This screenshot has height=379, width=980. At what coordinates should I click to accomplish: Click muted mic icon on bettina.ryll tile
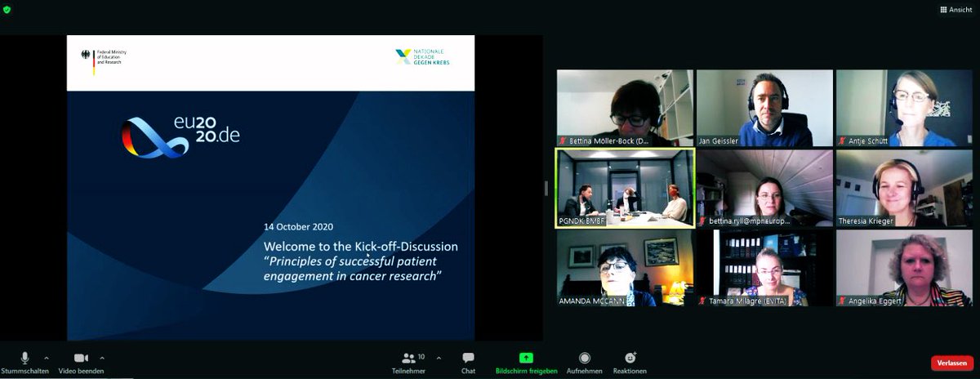pyautogui.click(x=702, y=221)
